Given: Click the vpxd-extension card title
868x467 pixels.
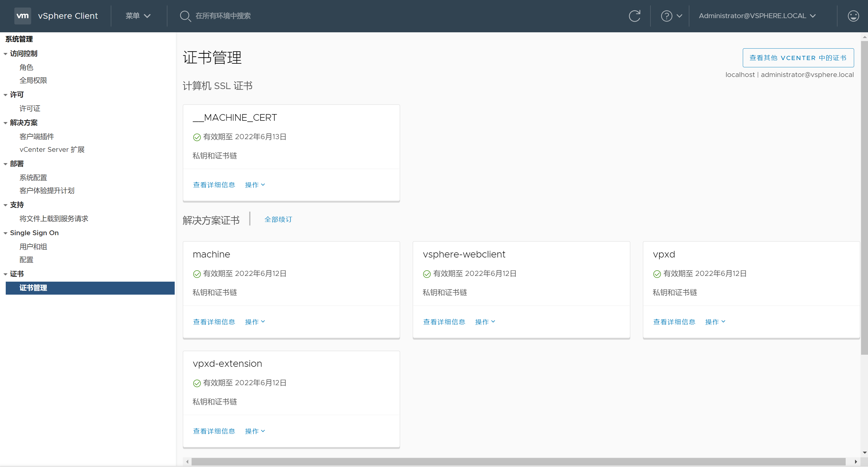Looking at the screenshot, I should point(227,364).
